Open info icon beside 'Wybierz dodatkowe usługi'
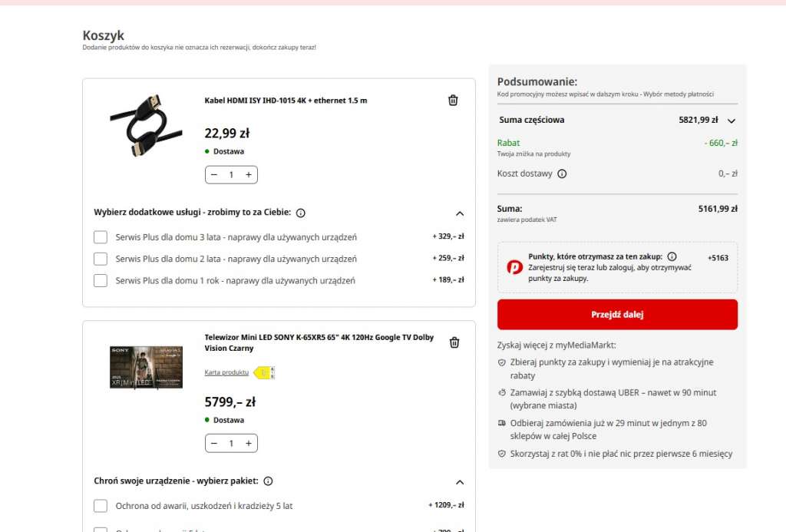This screenshot has height=532, width=786. (x=300, y=213)
